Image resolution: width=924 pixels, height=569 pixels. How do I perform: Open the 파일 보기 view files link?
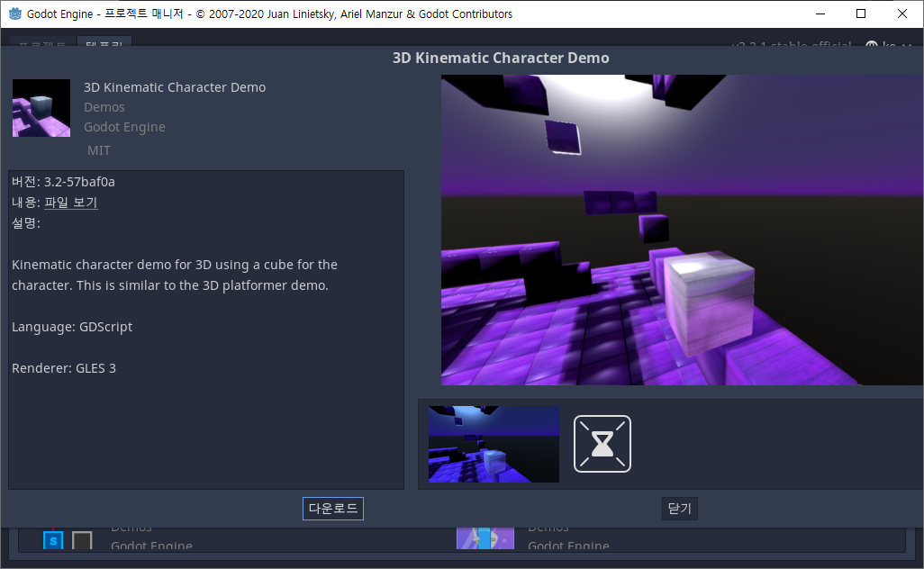click(x=71, y=202)
